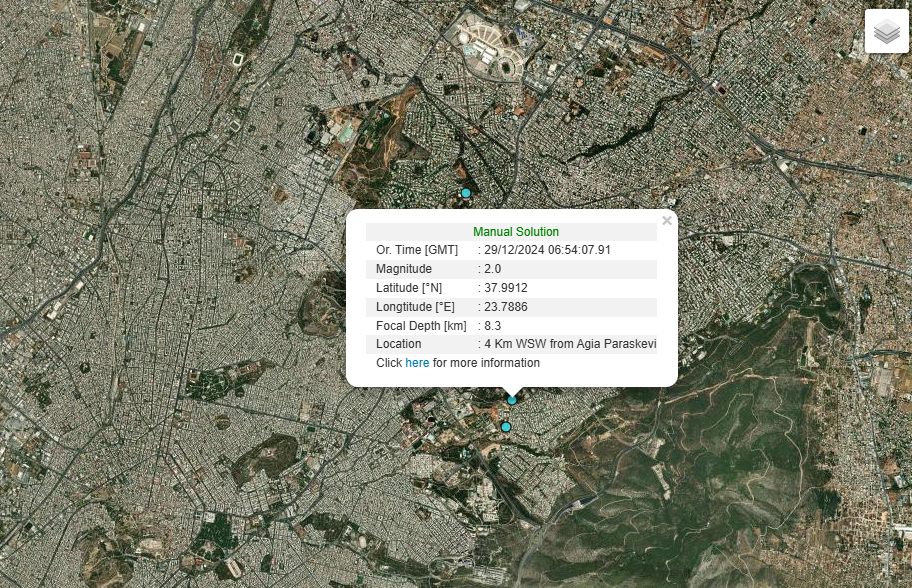
Task: Click the 'Magnitude' row label
Action: (404, 269)
